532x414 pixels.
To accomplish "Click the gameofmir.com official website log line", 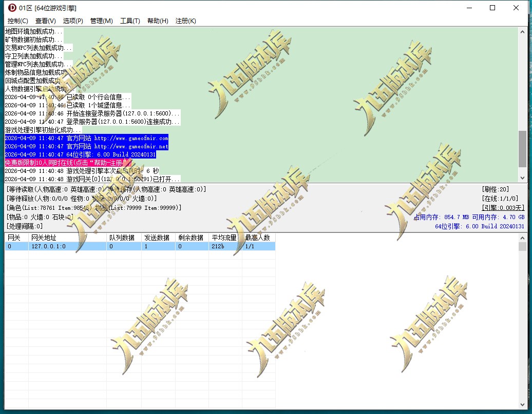I will [86, 138].
